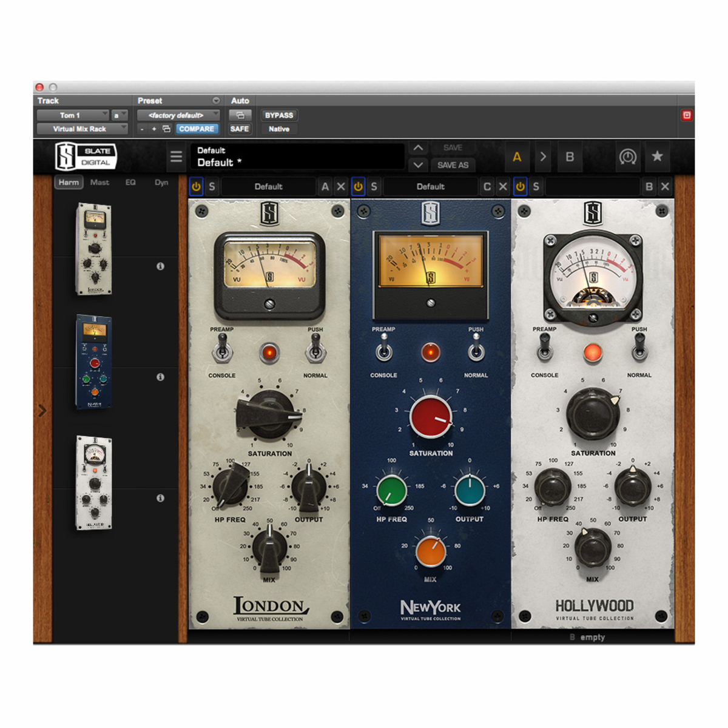
Task: Open Hollywood module empty preset field
Action: [x=593, y=187]
